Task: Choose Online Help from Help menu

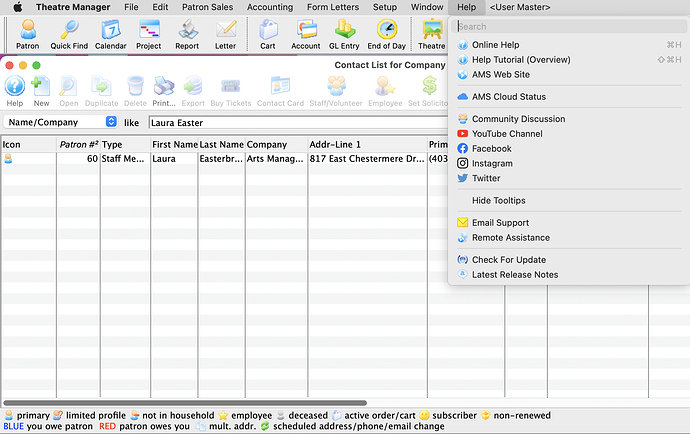Action: [569, 45]
